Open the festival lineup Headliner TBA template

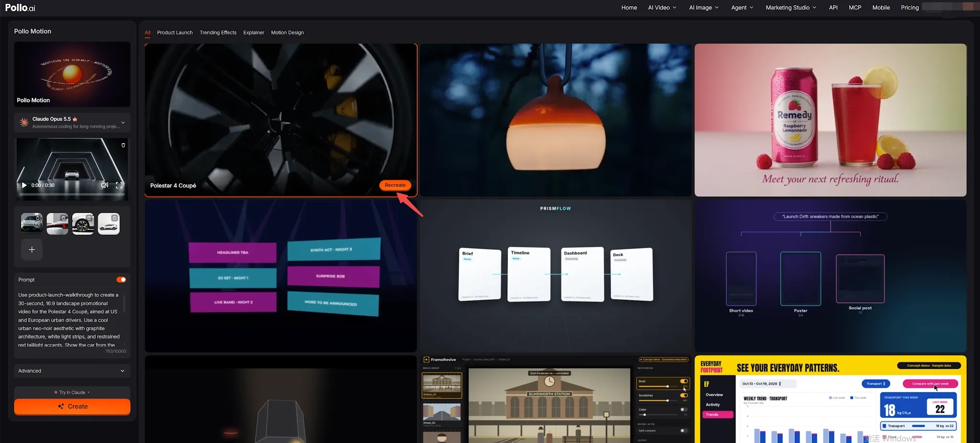click(281, 276)
